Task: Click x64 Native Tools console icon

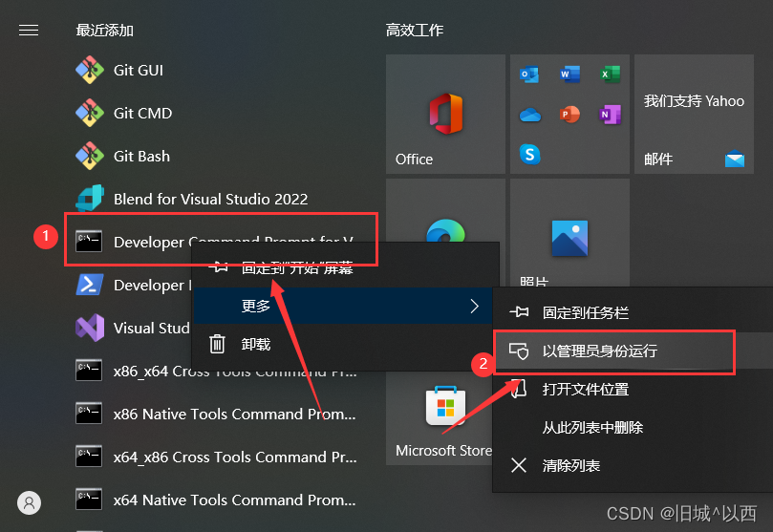Action: [89, 500]
